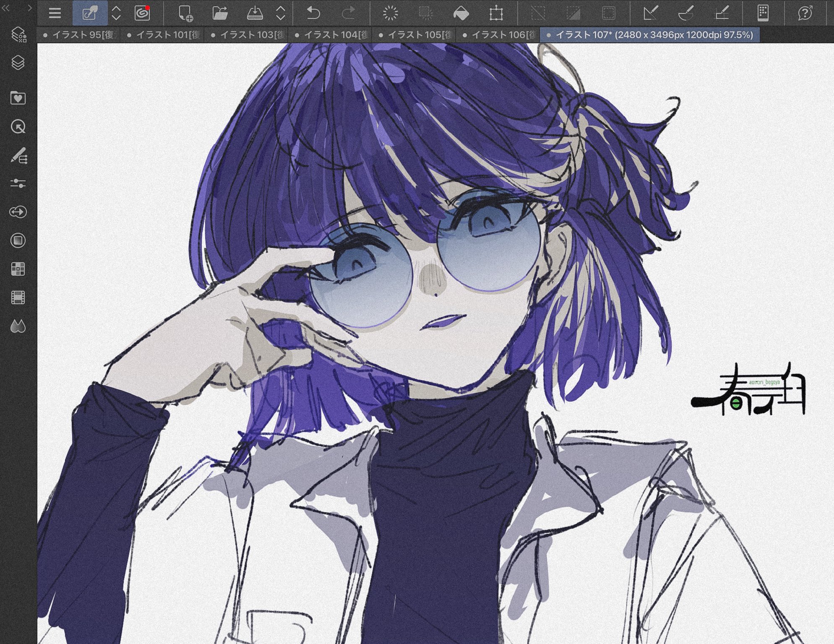Switch to the イラスト 106 tab
This screenshot has height=644, width=834.
[x=498, y=35]
